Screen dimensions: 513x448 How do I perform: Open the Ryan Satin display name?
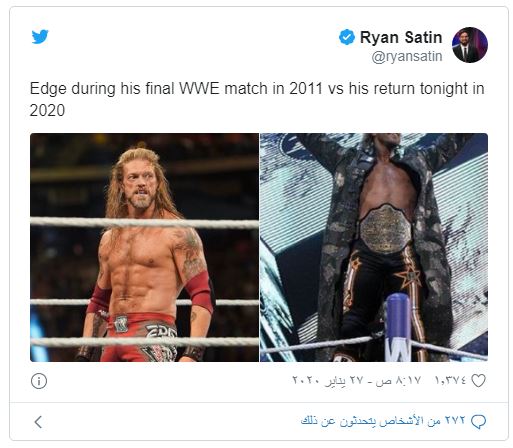(401, 37)
